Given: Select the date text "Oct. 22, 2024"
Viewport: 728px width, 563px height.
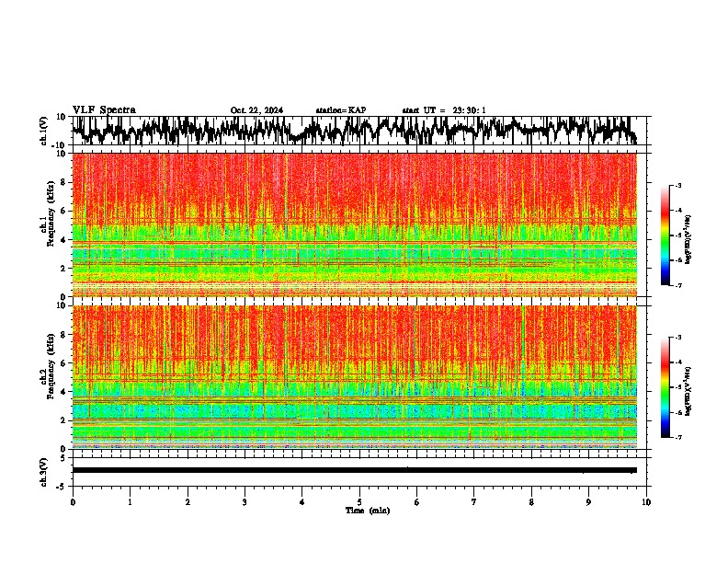Looking at the screenshot, I should click(256, 110).
